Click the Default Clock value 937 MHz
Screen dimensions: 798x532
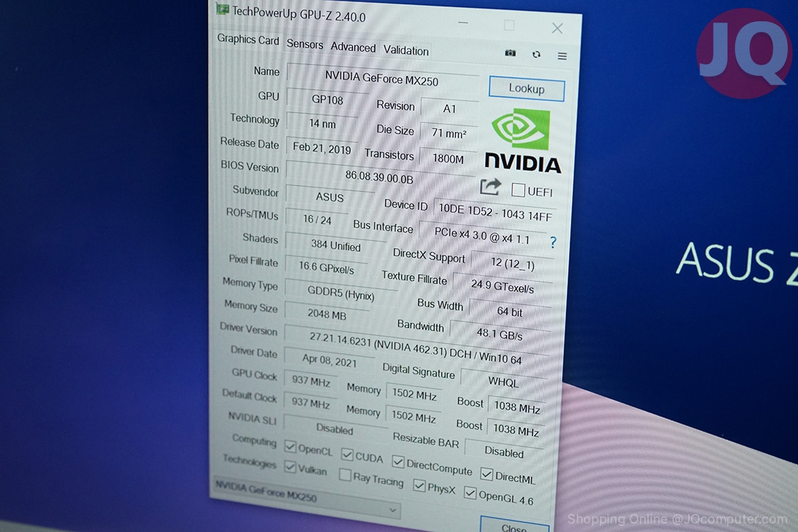[x=310, y=403]
